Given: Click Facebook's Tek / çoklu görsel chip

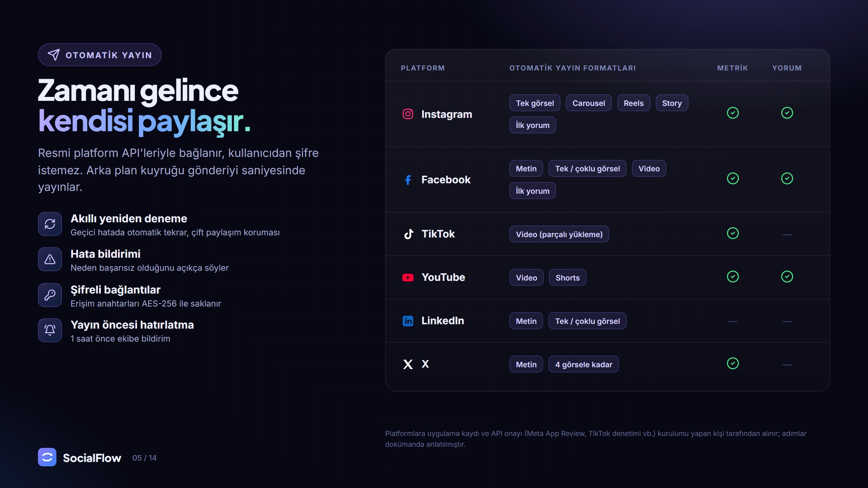Looking at the screenshot, I should [x=587, y=168].
